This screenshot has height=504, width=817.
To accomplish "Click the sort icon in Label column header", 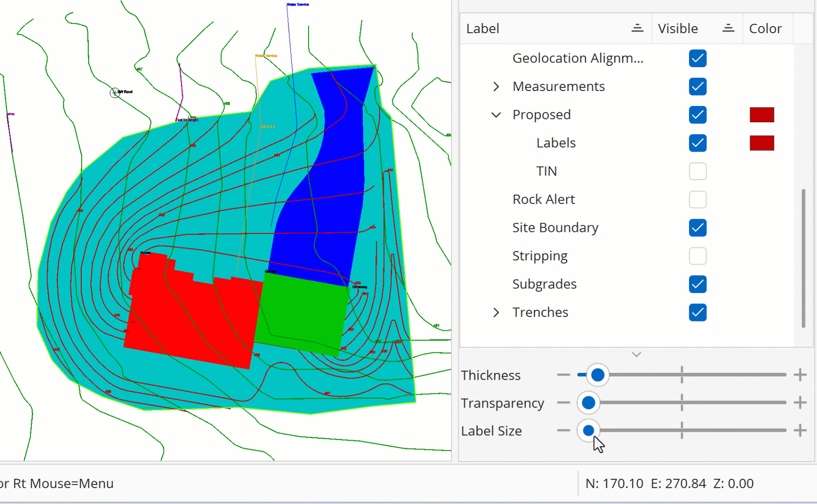I will click(x=637, y=28).
